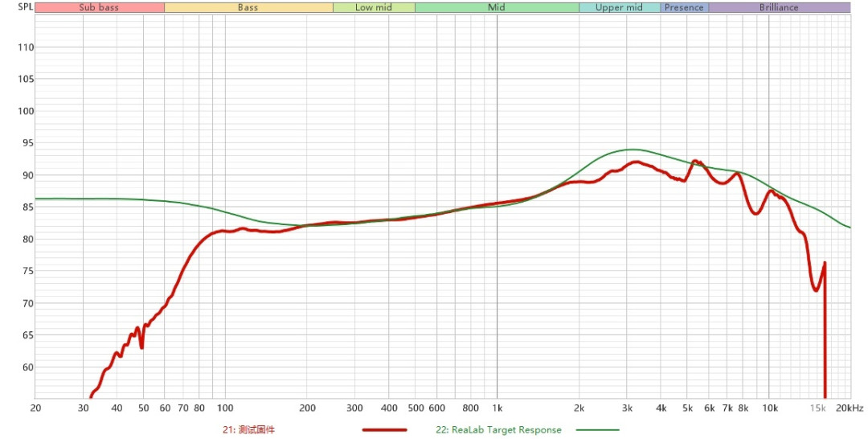Click the 2k frequency axis label
Viewport: 868px width, 439px height.
coord(579,408)
